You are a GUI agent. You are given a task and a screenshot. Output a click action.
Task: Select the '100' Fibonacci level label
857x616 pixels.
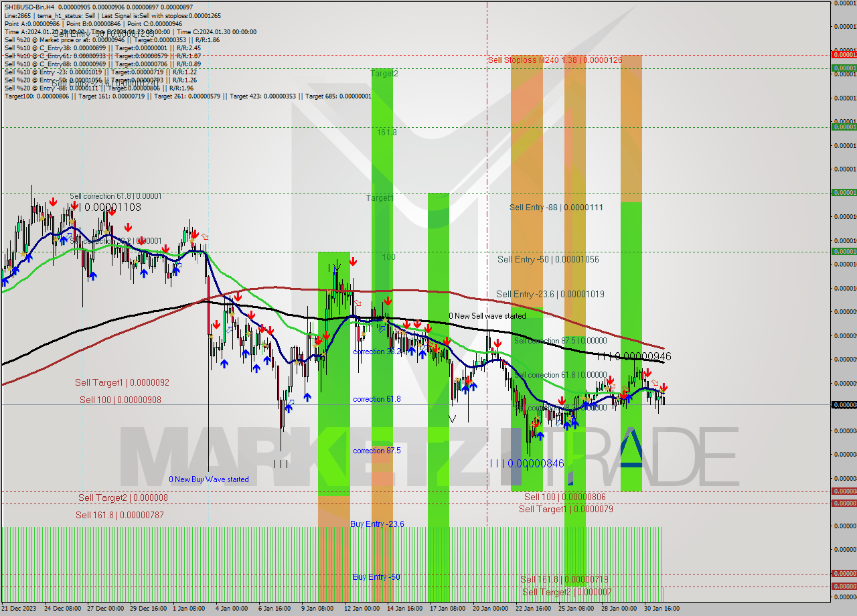389,257
